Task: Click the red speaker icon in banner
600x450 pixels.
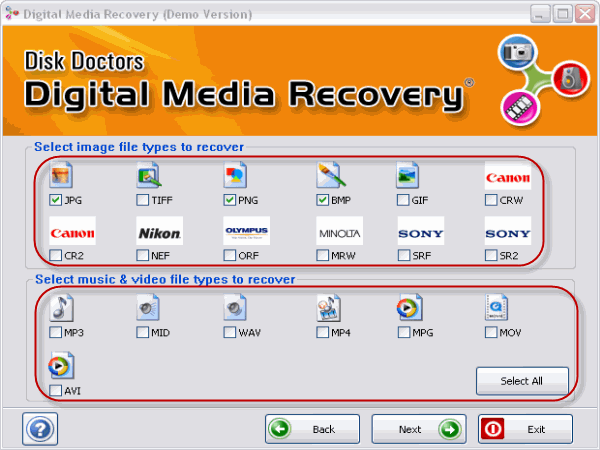Action: click(571, 78)
